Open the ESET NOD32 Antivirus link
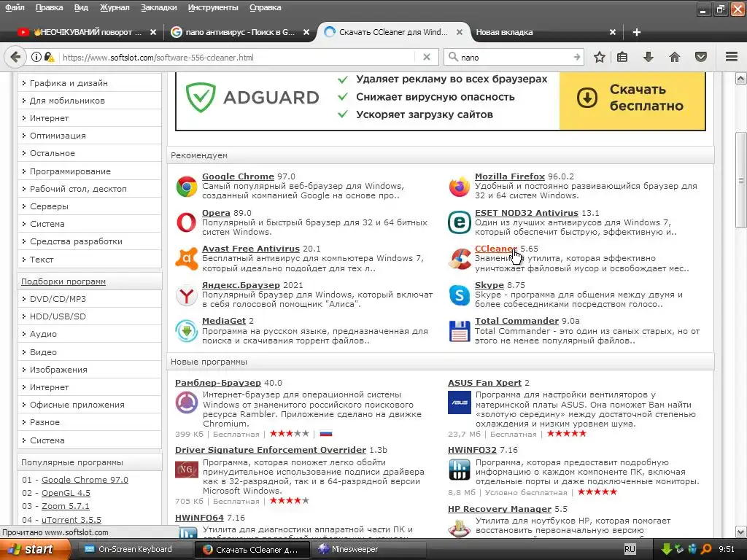This screenshot has width=747, height=560. coord(527,213)
